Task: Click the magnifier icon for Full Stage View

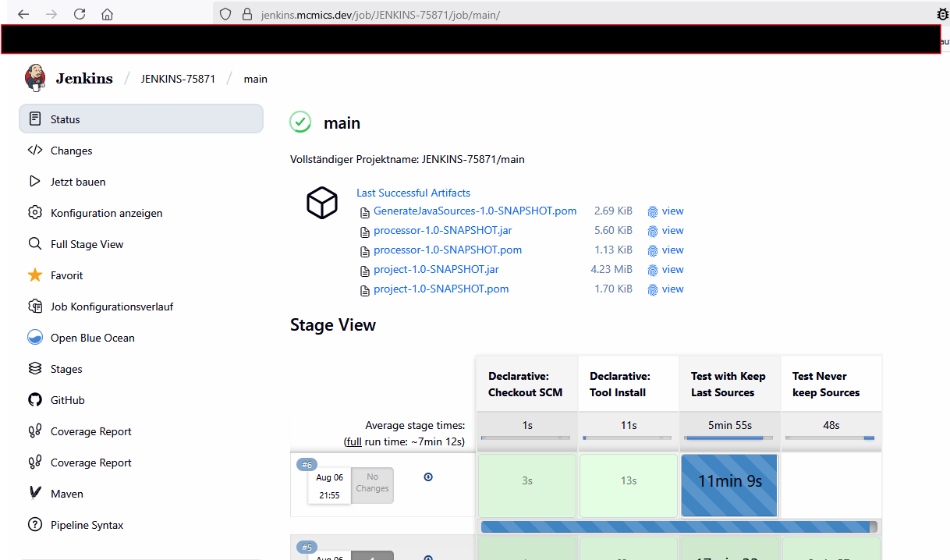Action: [34, 244]
